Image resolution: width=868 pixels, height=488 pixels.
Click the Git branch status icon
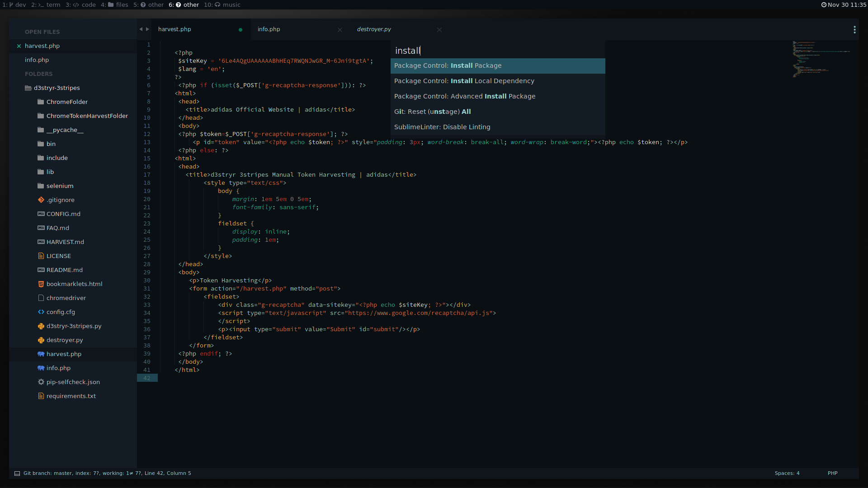click(x=17, y=473)
